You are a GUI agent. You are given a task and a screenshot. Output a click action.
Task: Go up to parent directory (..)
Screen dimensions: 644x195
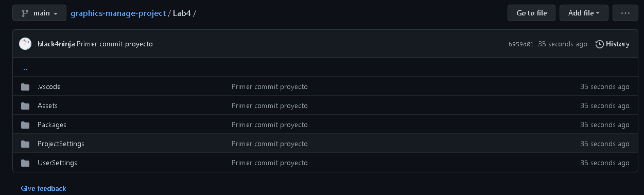[25, 67]
